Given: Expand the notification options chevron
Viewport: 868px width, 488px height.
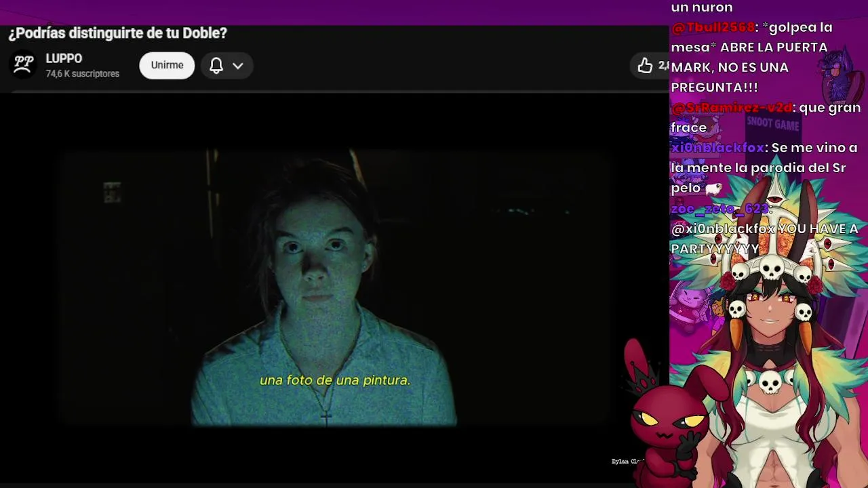Looking at the screenshot, I should tap(238, 66).
